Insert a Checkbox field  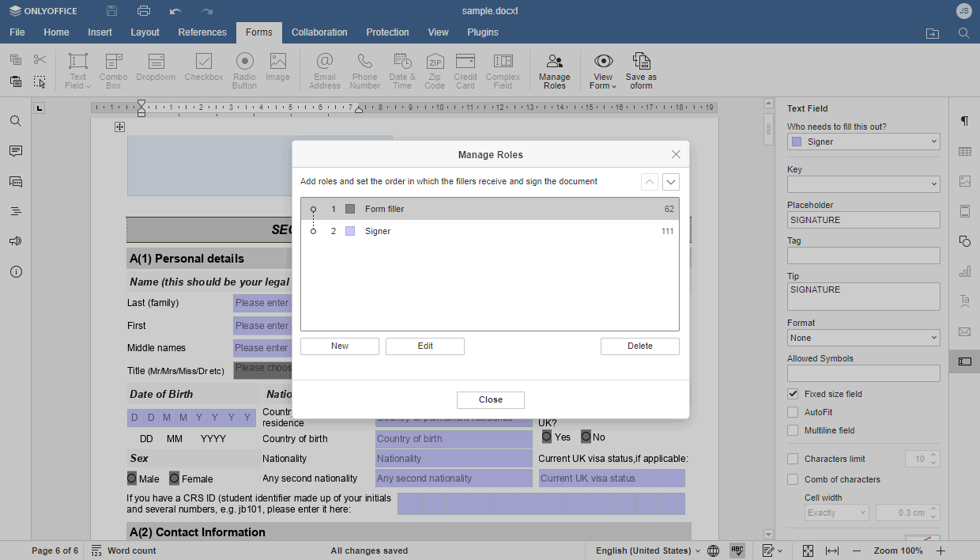click(203, 70)
